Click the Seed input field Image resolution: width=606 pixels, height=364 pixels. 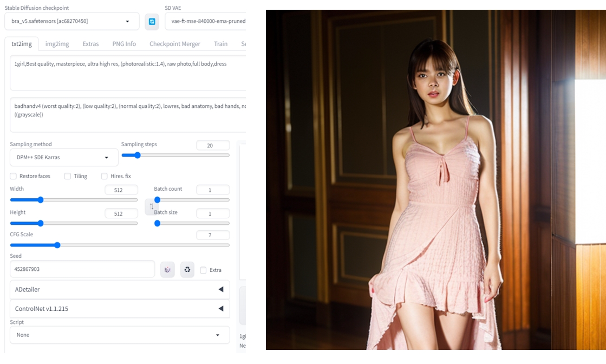coord(82,269)
